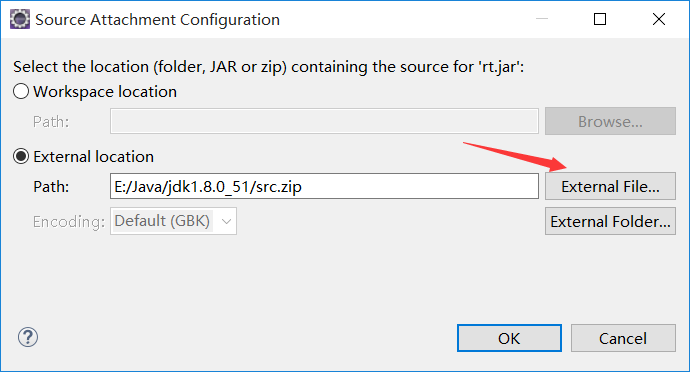The width and height of the screenshot is (690, 372).
Task: Choose the External File... button
Action: click(610, 186)
